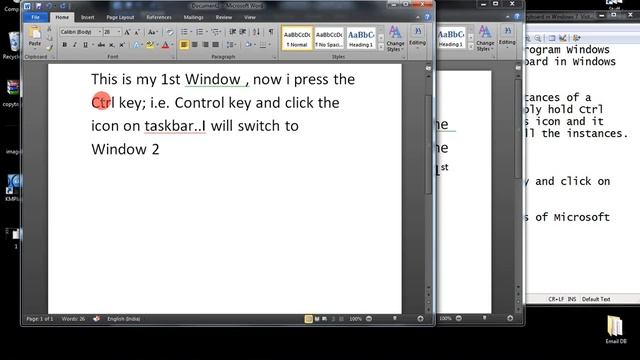Image resolution: width=640 pixels, height=360 pixels.
Task: Click Save icon in Quick Access Toolbar
Action: pos(38,6)
